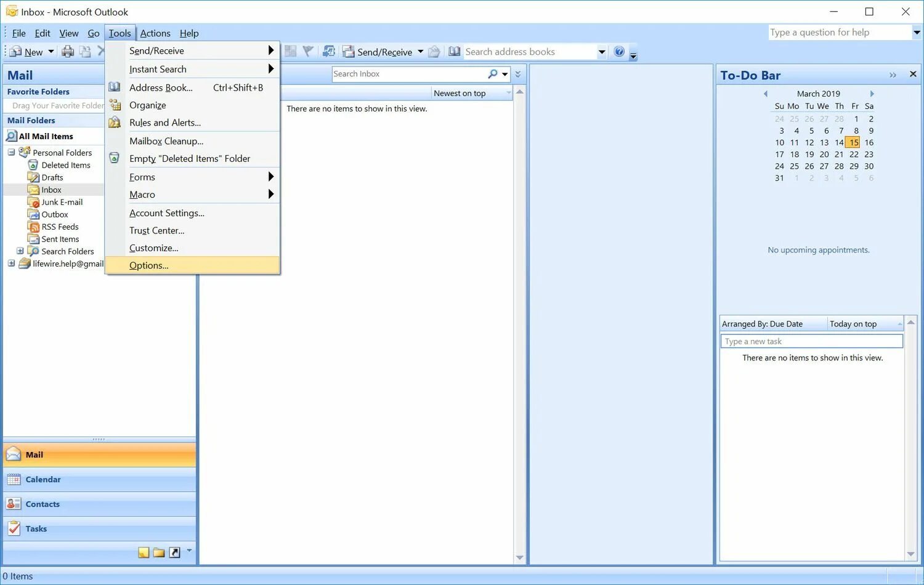The height and width of the screenshot is (585, 924).
Task: Select the Outbox folder
Action: (x=55, y=214)
